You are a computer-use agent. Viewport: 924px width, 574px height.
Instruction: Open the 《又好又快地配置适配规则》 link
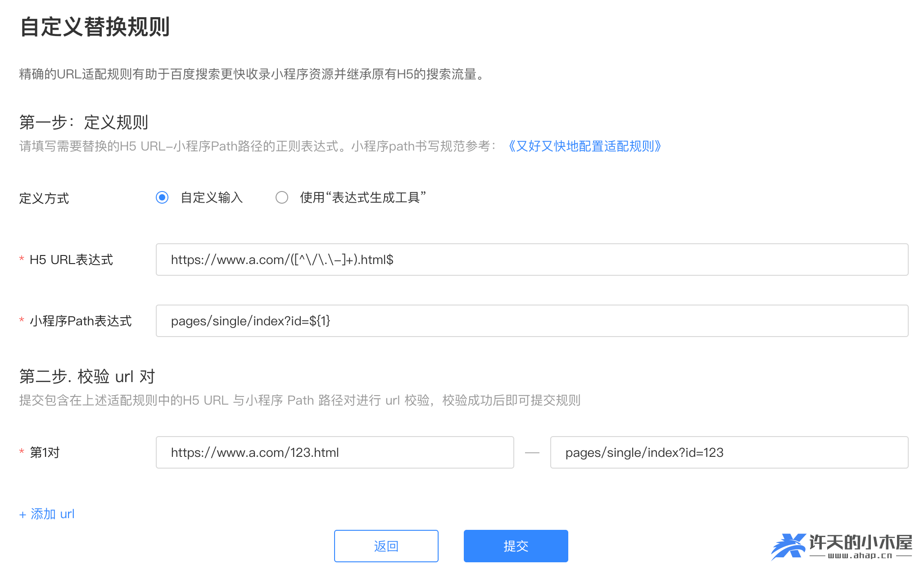tap(584, 146)
